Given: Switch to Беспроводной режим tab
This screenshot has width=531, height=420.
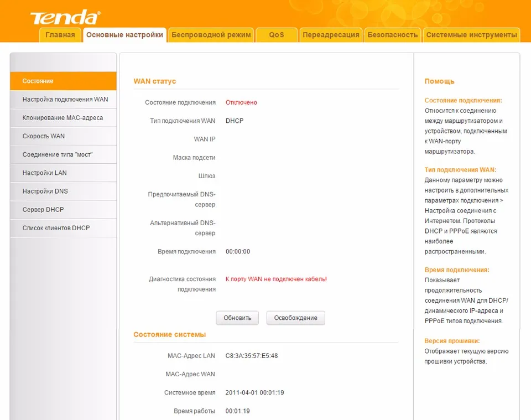Looking at the screenshot, I should (211, 35).
